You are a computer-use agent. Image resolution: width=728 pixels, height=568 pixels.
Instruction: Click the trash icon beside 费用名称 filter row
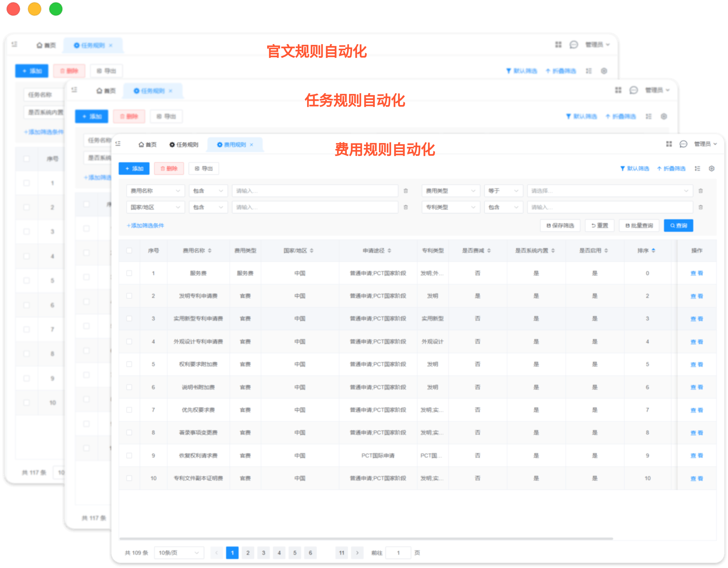tap(406, 190)
